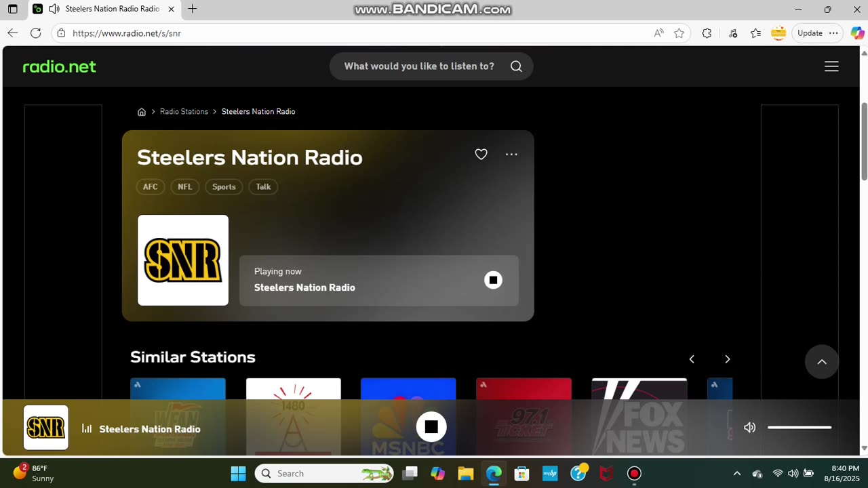Go back in the browser
This screenshot has width=868, height=488.
coord(13,33)
